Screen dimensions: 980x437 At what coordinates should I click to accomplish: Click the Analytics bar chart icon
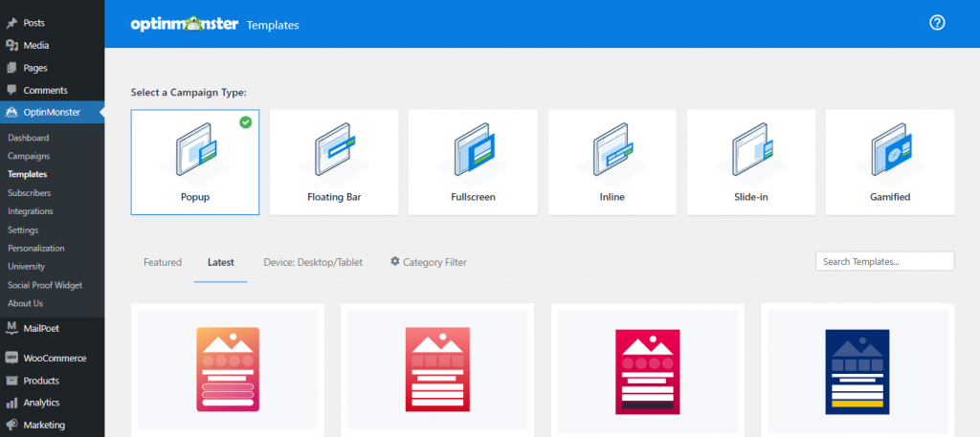11,403
